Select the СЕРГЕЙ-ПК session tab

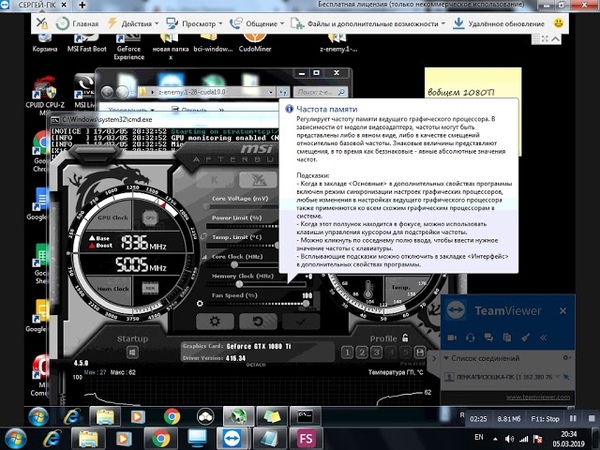point(38,5)
